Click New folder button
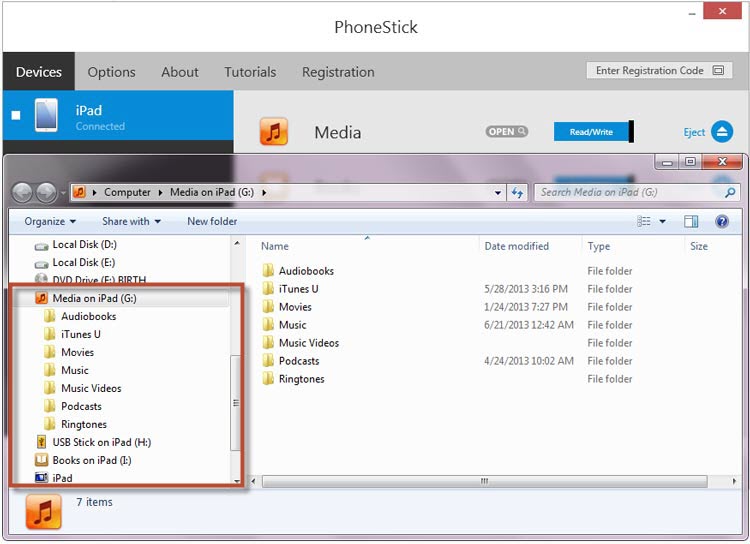Viewport: 750px width, 544px height. coord(212,222)
